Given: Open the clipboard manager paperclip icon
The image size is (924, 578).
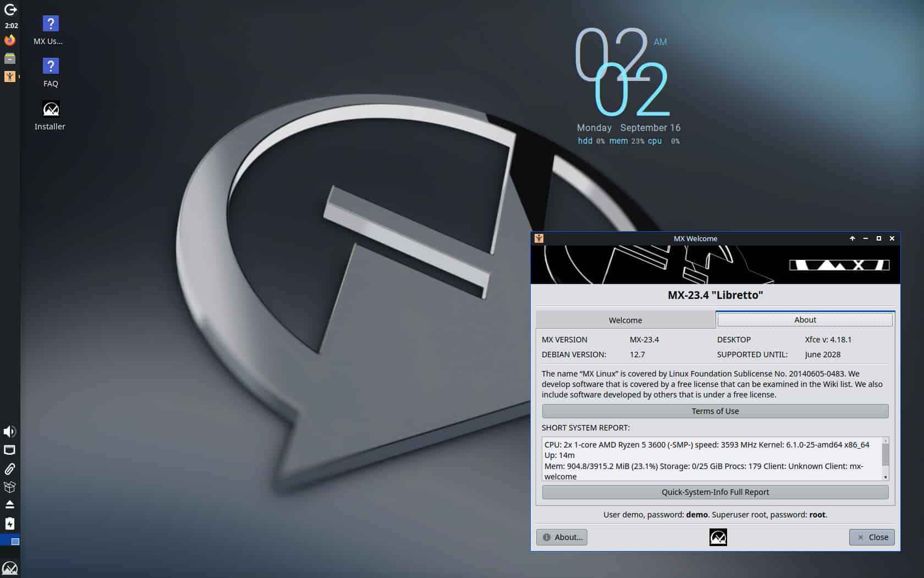Looking at the screenshot, I should tap(9, 468).
